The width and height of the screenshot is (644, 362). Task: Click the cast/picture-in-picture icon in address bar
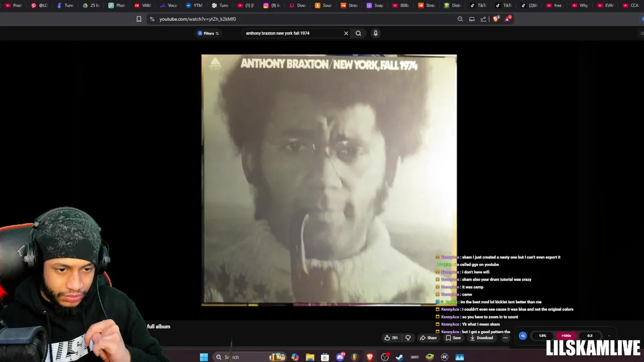(472, 19)
